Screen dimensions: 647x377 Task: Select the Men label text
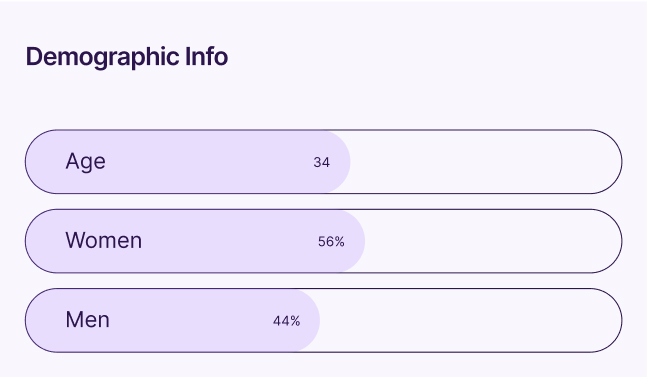87,320
